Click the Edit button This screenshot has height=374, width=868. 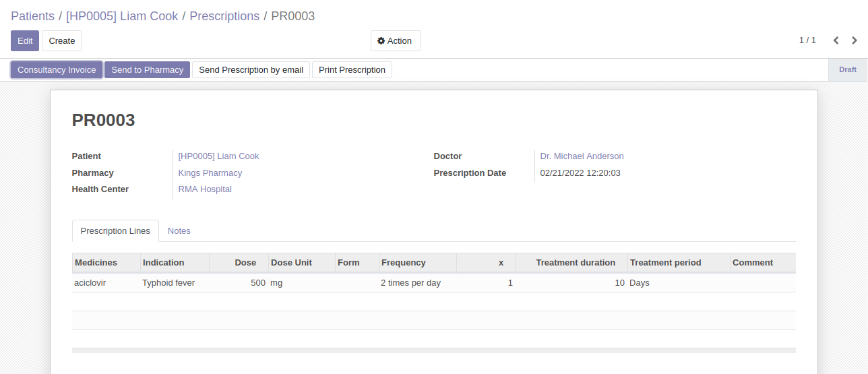coord(25,40)
